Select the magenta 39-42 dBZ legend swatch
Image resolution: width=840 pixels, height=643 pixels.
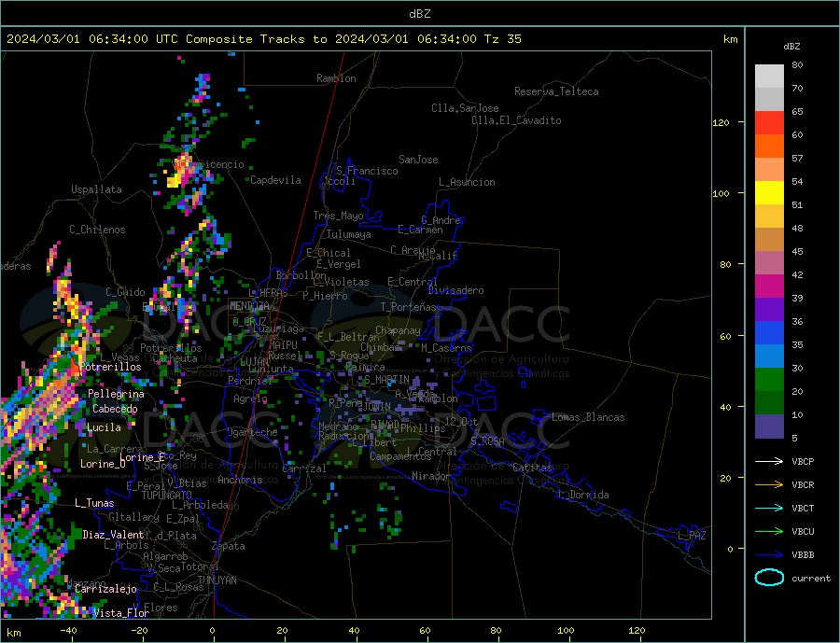point(769,287)
